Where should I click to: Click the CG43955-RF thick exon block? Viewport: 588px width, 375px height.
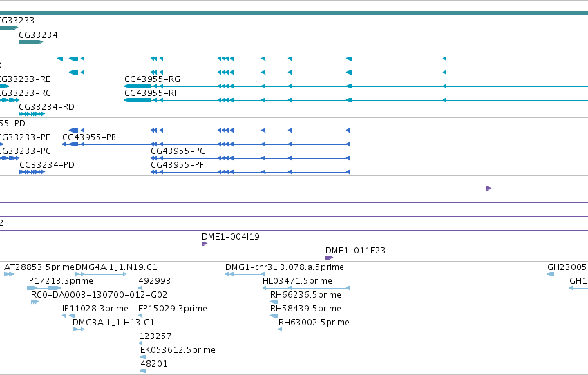coord(137,100)
